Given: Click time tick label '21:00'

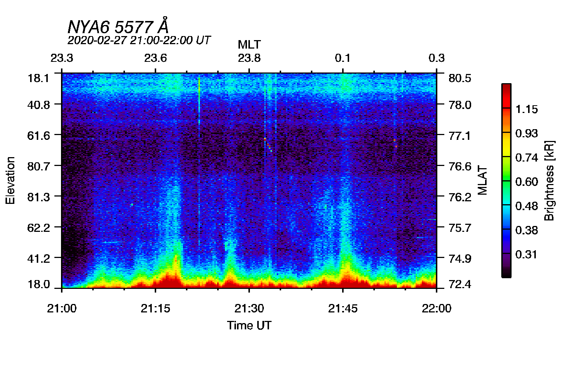Looking at the screenshot, I should pos(62,308).
